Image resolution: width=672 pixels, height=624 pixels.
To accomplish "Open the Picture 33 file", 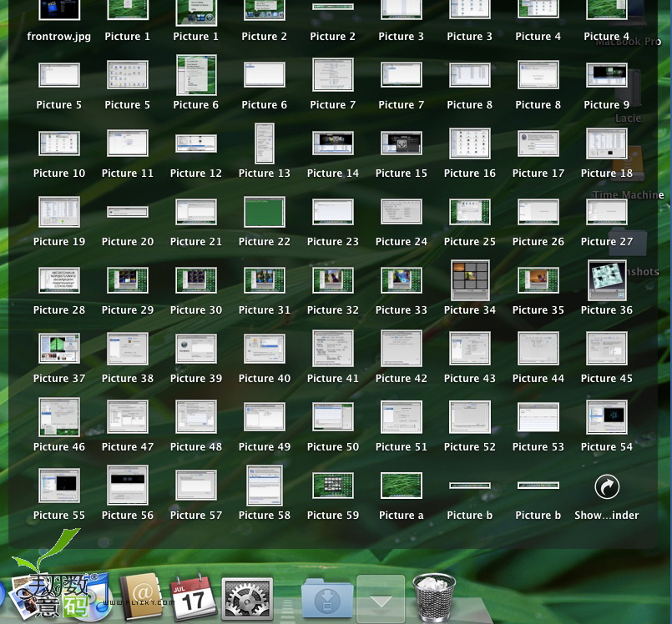I will [x=402, y=280].
